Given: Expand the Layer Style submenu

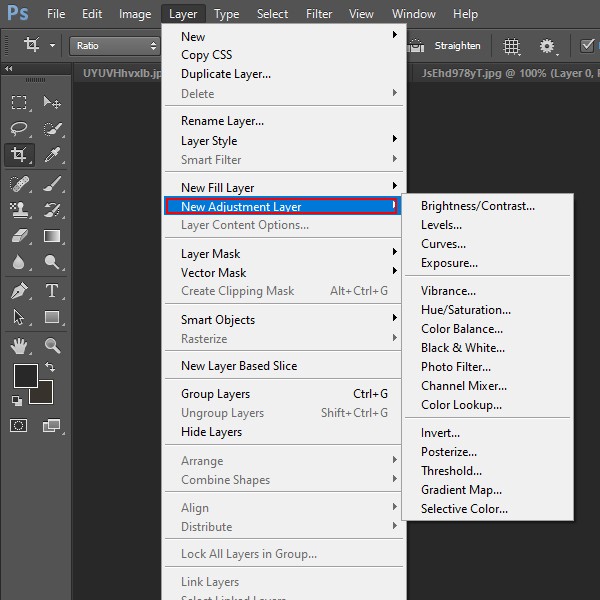Looking at the screenshot, I should coord(283,140).
